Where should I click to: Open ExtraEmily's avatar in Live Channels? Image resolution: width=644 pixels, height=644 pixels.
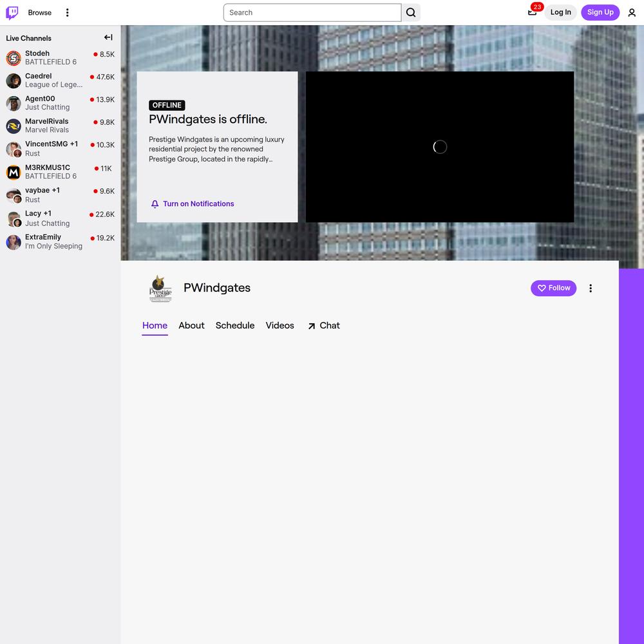(14, 242)
